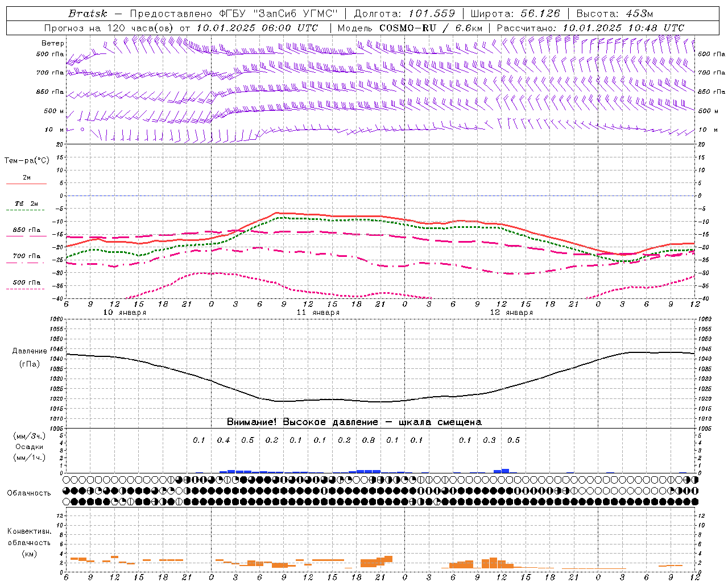Click the Прогноз на 120 часа(ов) text
This screenshot has height=582, width=728.
coord(109,28)
